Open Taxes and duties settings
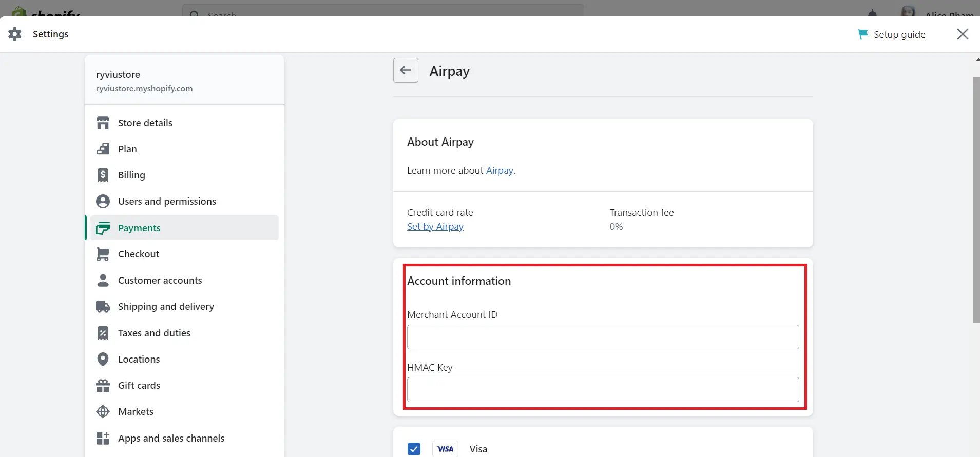980x457 pixels. point(184,333)
